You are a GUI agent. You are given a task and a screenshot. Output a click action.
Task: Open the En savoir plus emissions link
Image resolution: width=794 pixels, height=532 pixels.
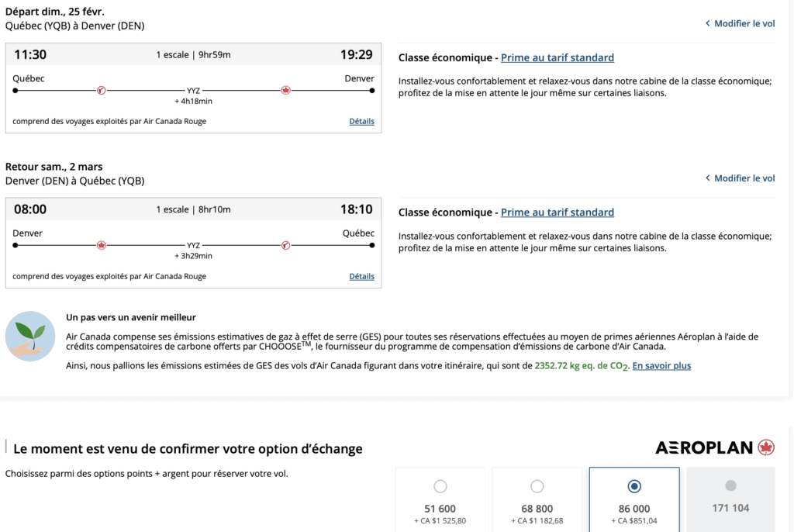[x=661, y=366]
